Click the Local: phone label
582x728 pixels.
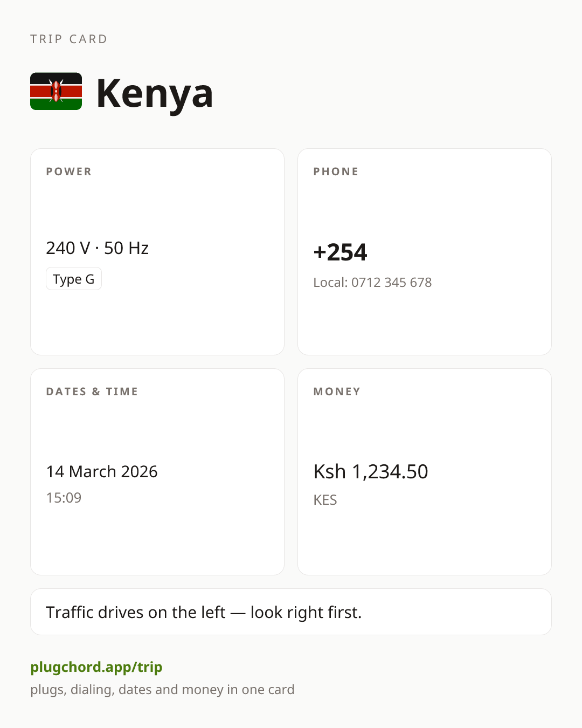tap(331, 283)
